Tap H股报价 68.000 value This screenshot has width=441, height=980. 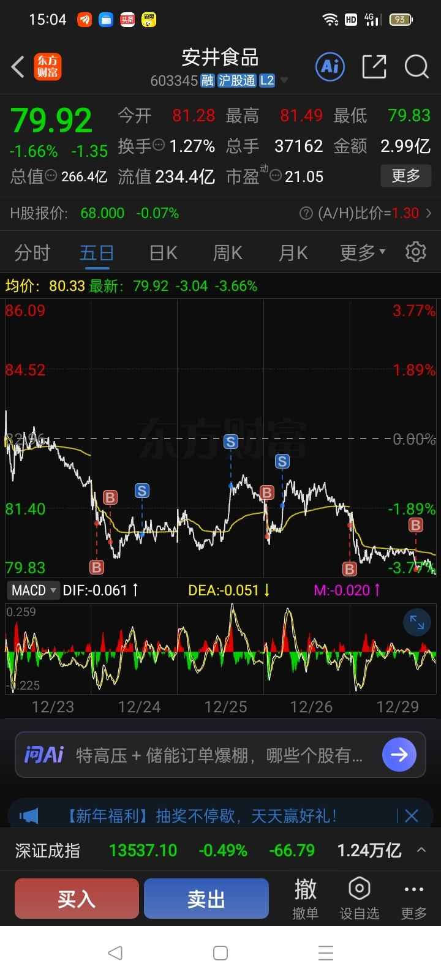102,213
